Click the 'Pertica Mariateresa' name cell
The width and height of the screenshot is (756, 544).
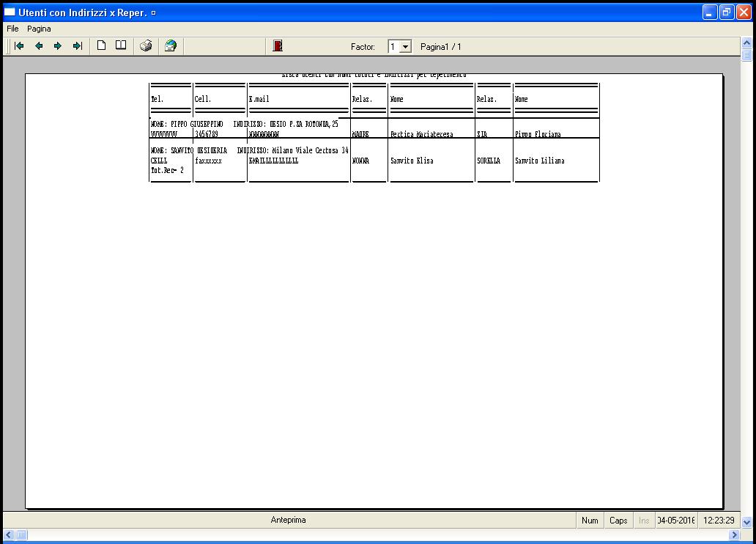coord(422,134)
